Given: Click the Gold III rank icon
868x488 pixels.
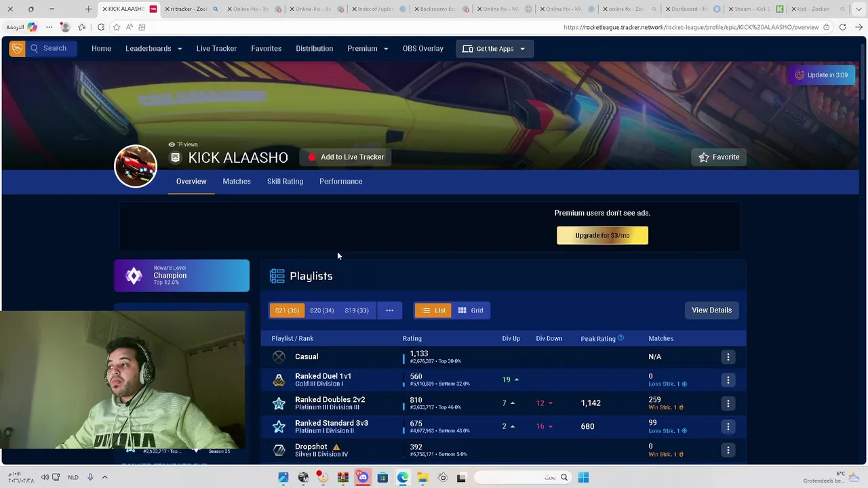Looking at the screenshot, I should pyautogui.click(x=279, y=380).
